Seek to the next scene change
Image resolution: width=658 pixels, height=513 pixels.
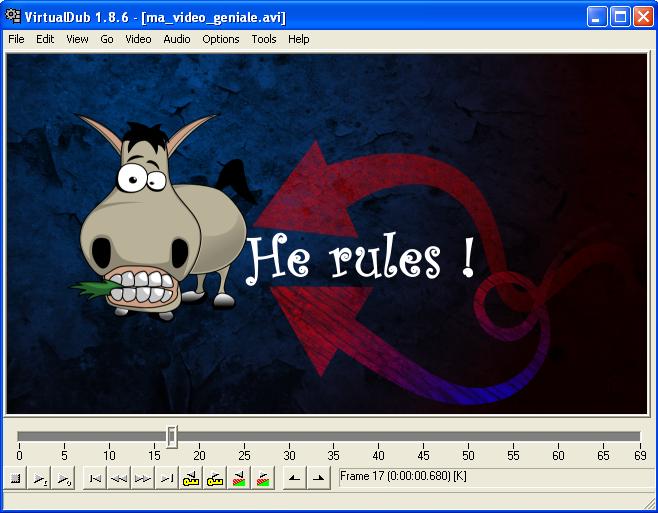pos(263,478)
